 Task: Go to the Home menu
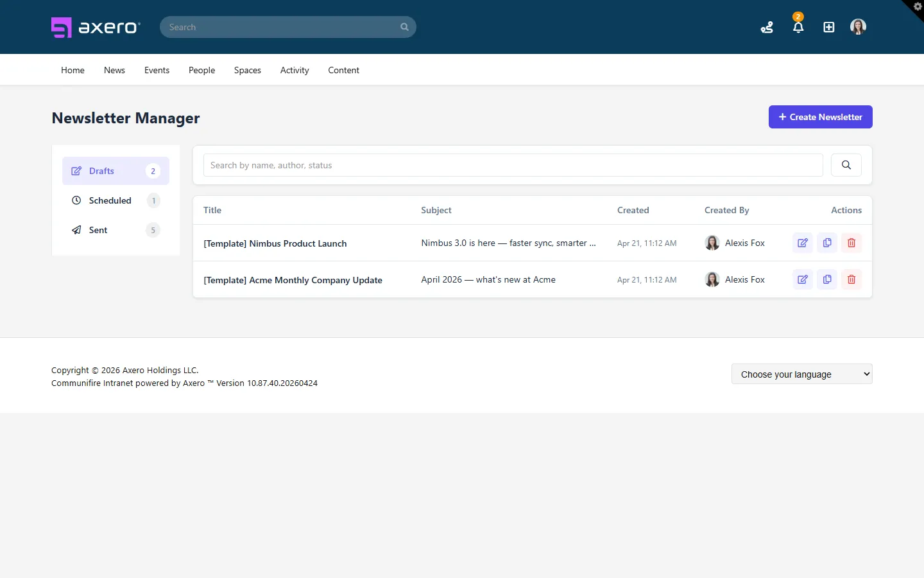pyautogui.click(x=73, y=70)
